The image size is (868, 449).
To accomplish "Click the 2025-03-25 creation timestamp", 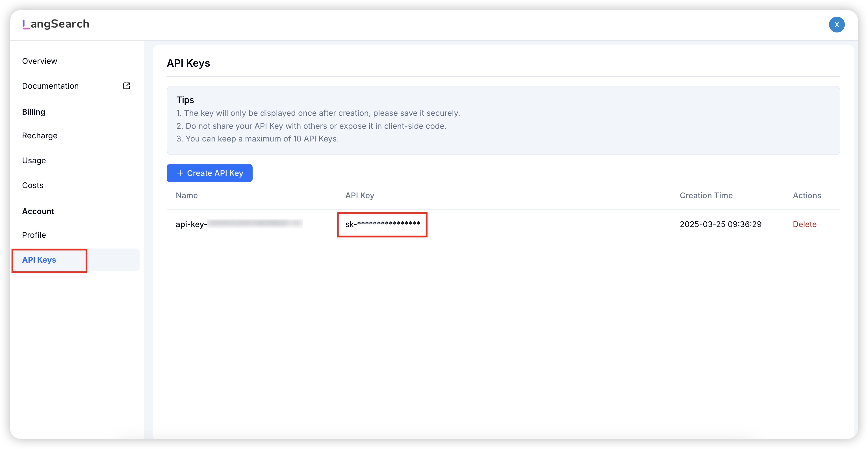I will (721, 224).
